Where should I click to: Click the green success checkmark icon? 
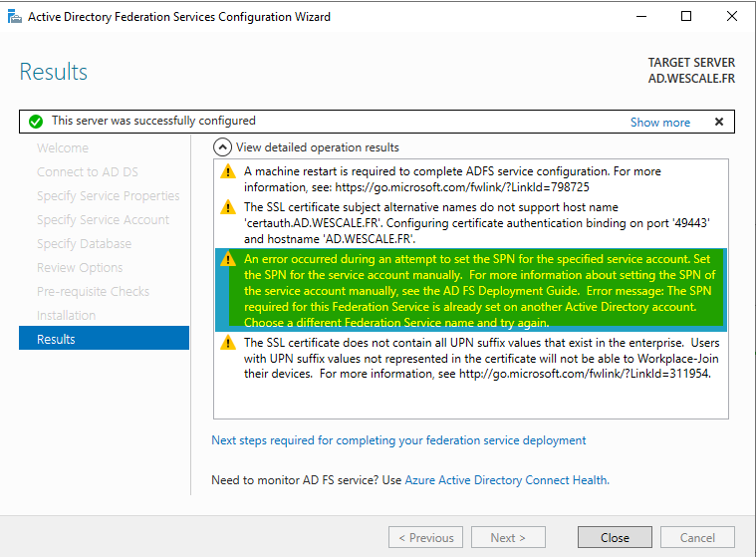click(36, 122)
